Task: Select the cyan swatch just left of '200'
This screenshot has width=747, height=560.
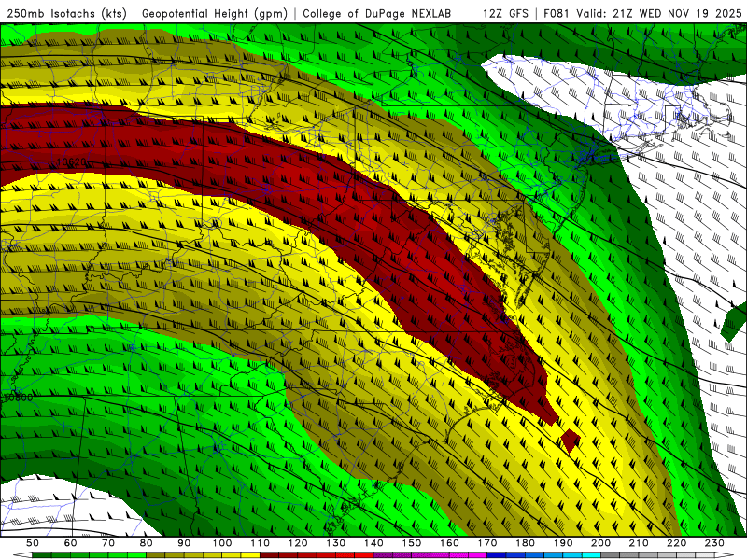Action: pyautogui.click(x=591, y=555)
